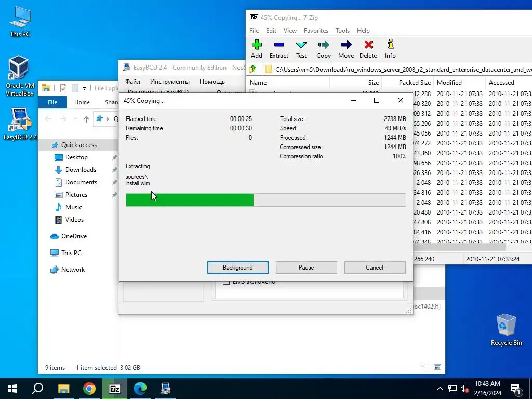532x399 pixels.
Task: Select Documents in navigation pane
Action: (x=81, y=182)
